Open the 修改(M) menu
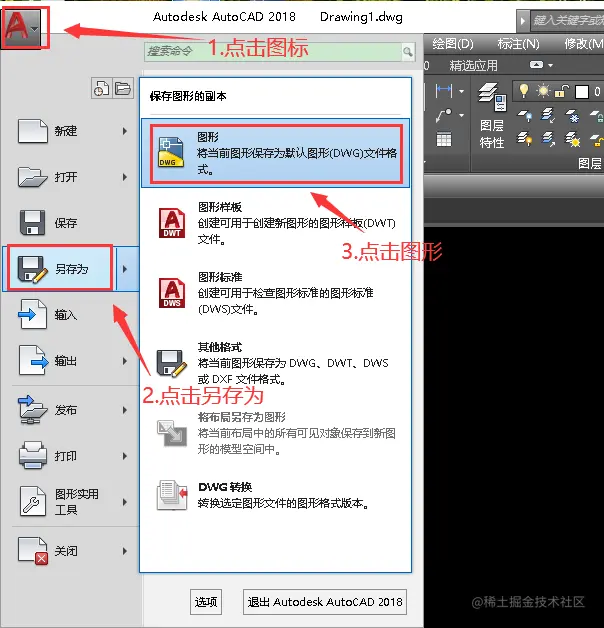The width and height of the screenshot is (604, 628). [x=583, y=44]
